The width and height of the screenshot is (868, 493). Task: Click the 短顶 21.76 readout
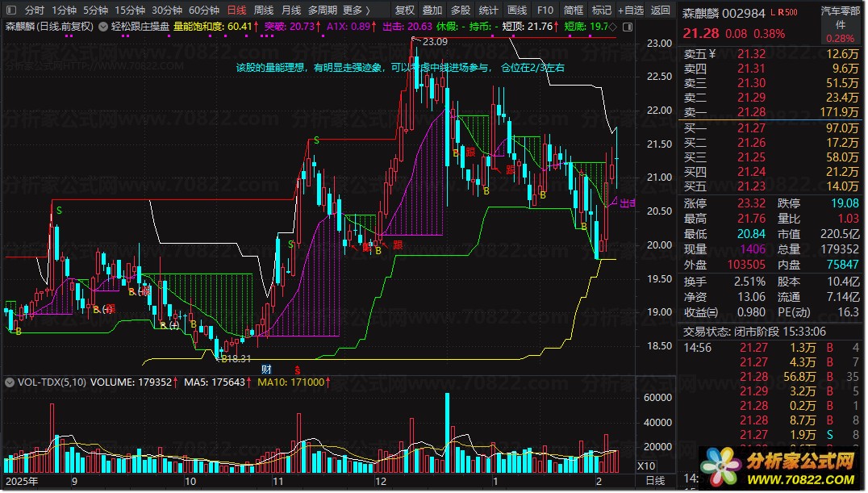[x=530, y=27]
